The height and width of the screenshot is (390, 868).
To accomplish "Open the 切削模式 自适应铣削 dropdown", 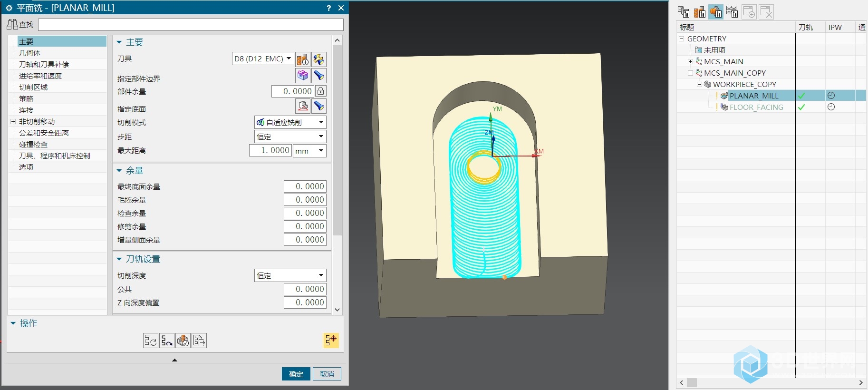I will [x=290, y=122].
